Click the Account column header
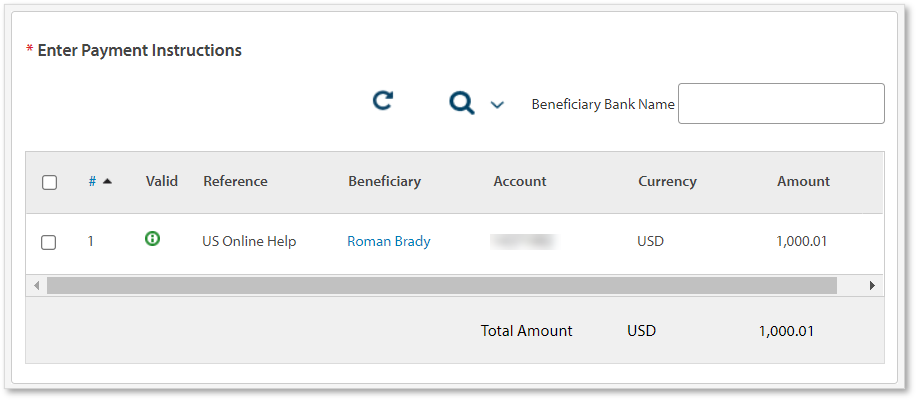 pos(520,181)
